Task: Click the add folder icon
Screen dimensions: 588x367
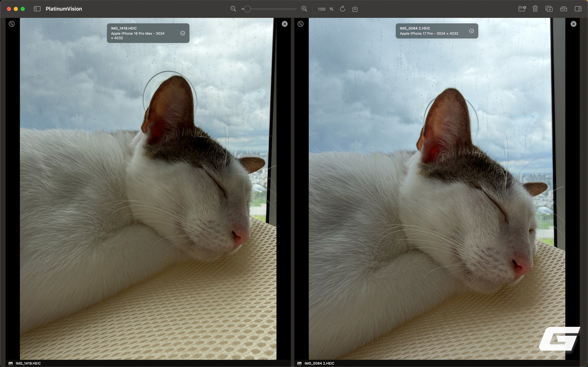Action: pyautogui.click(x=522, y=9)
